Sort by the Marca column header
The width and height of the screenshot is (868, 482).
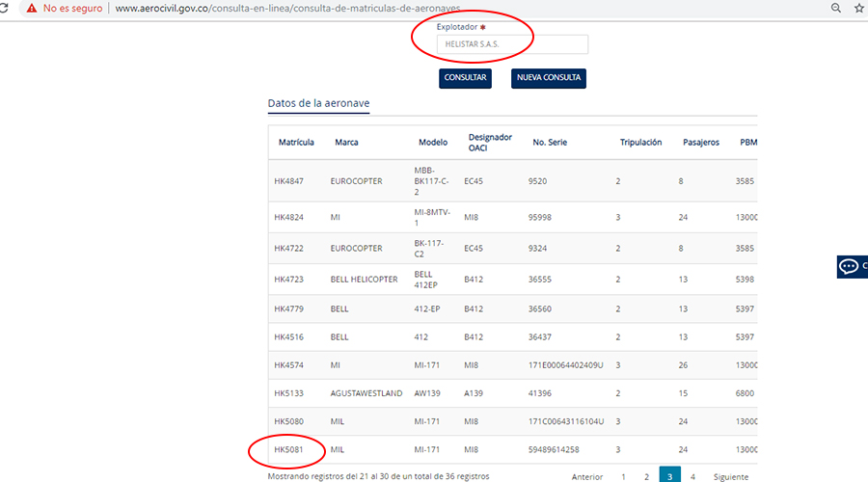coord(346,143)
